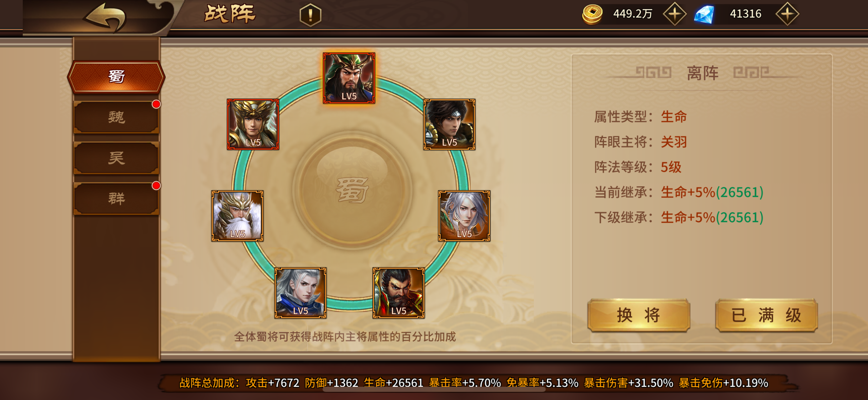
Task: Open the exclamation info icon
Action: coord(310,15)
